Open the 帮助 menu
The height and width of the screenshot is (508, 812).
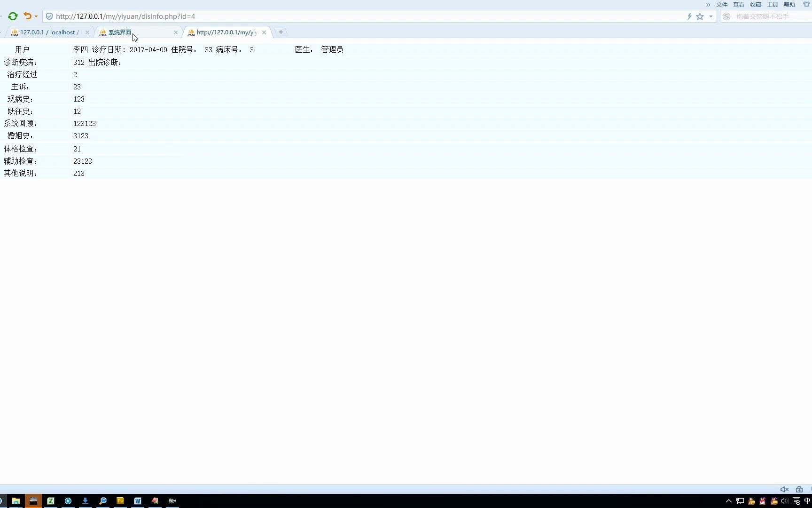tap(789, 5)
